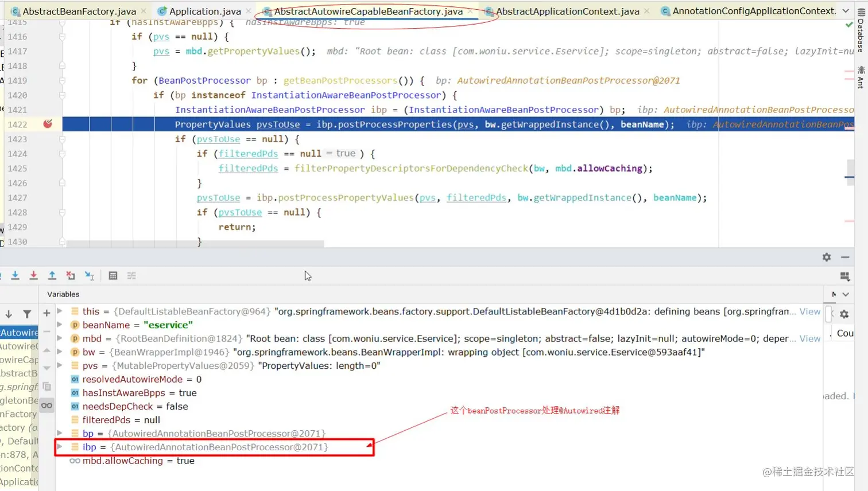Click the remove watch minus icon
The height and width of the screenshot is (491, 868).
click(x=46, y=331)
